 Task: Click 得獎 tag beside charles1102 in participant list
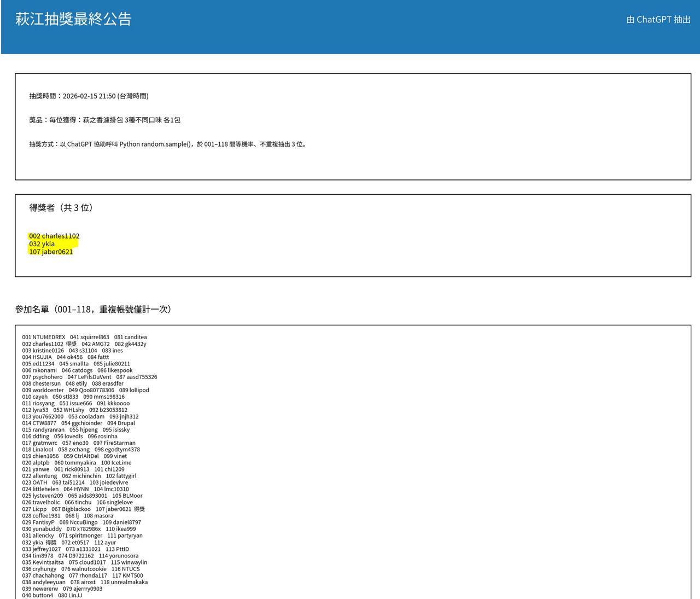(x=71, y=344)
